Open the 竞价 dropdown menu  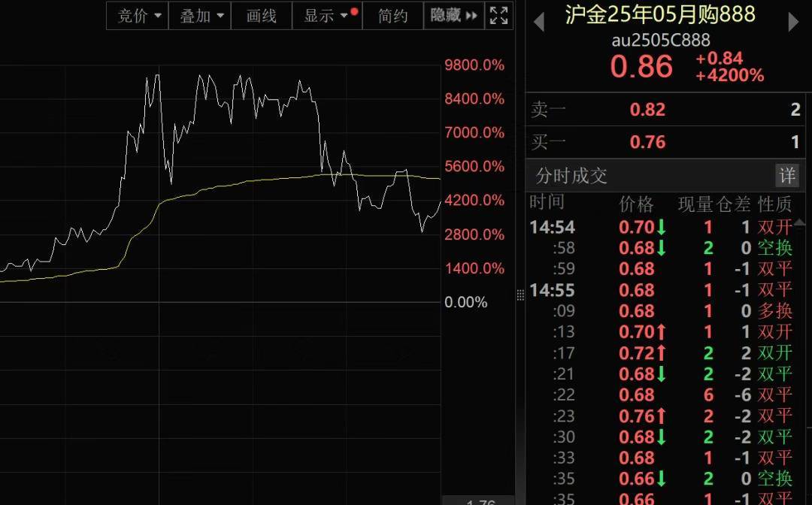(137, 15)
